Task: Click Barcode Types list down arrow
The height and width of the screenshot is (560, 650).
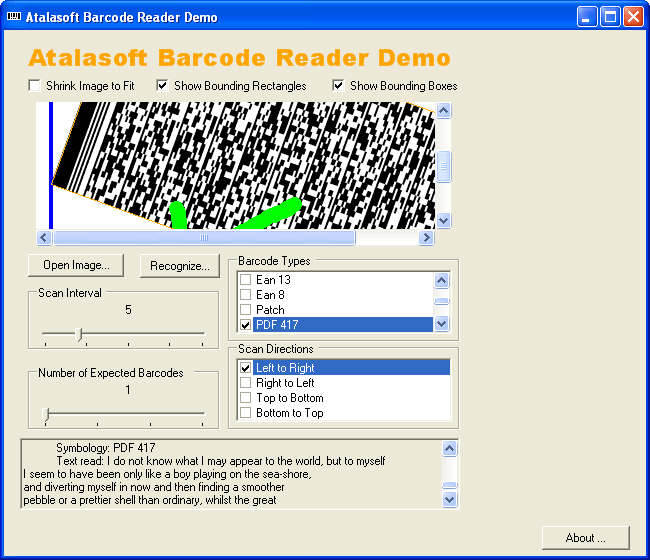Action: click(x=441, y=323)
